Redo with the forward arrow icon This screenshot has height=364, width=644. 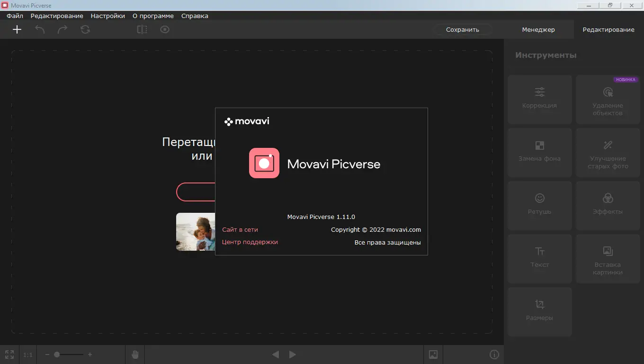pos(63,29)
